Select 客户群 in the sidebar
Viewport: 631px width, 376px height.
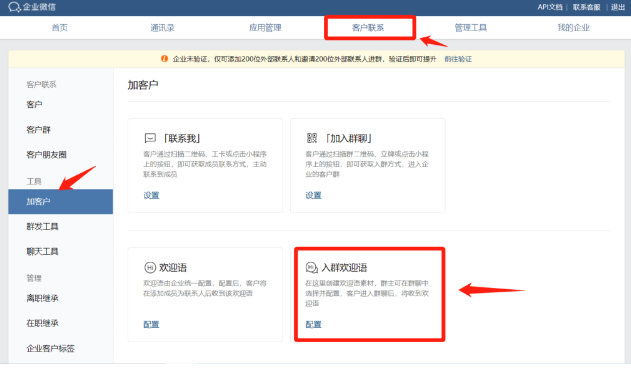click(39, 130)
